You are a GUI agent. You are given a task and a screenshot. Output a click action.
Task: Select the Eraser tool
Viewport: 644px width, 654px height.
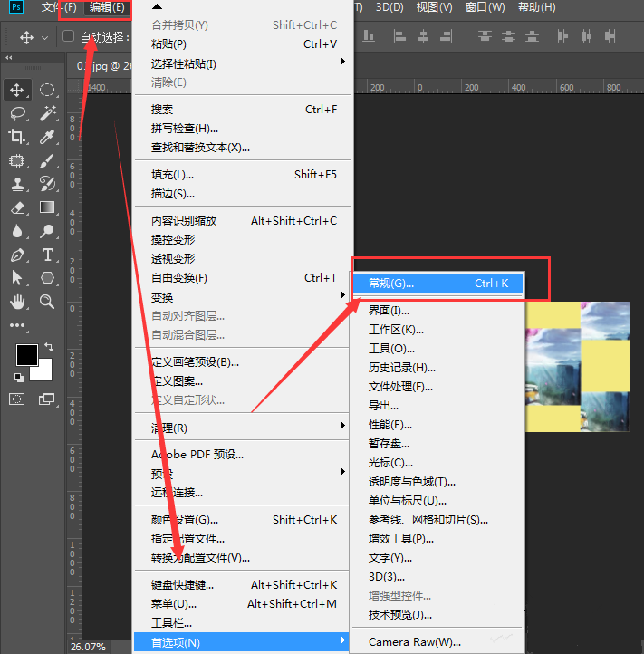point(17,207)
